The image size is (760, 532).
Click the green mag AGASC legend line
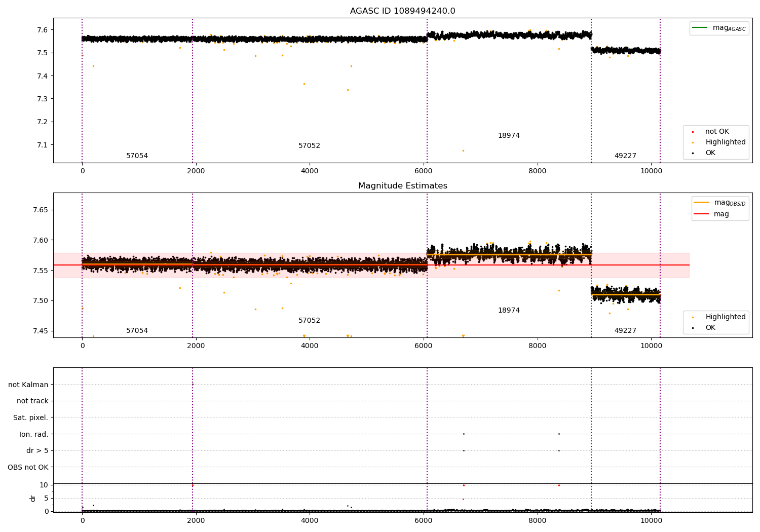coord(700,28)
